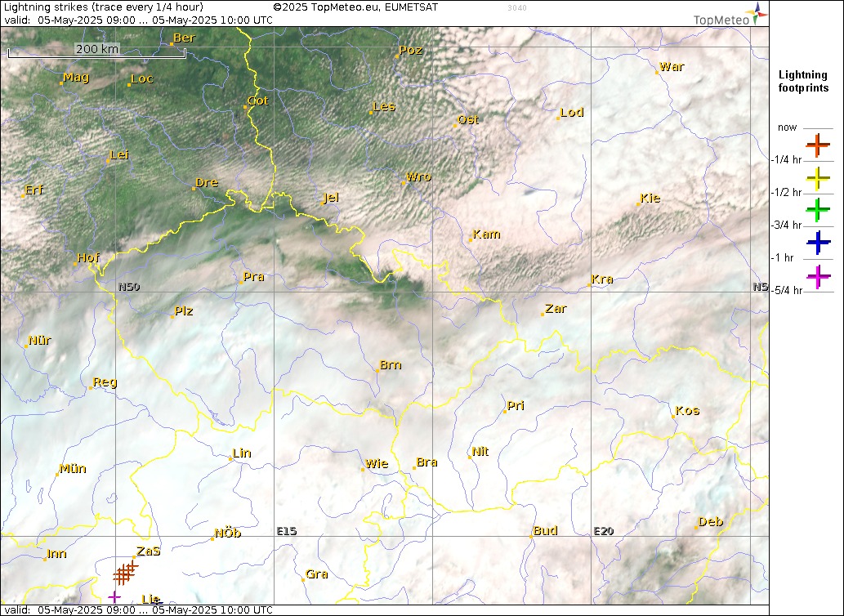Click the top 'valid: 05-May-2025 09:00' line
The image size is (844, 616).
pyautogui.click(x=138, y=20)
